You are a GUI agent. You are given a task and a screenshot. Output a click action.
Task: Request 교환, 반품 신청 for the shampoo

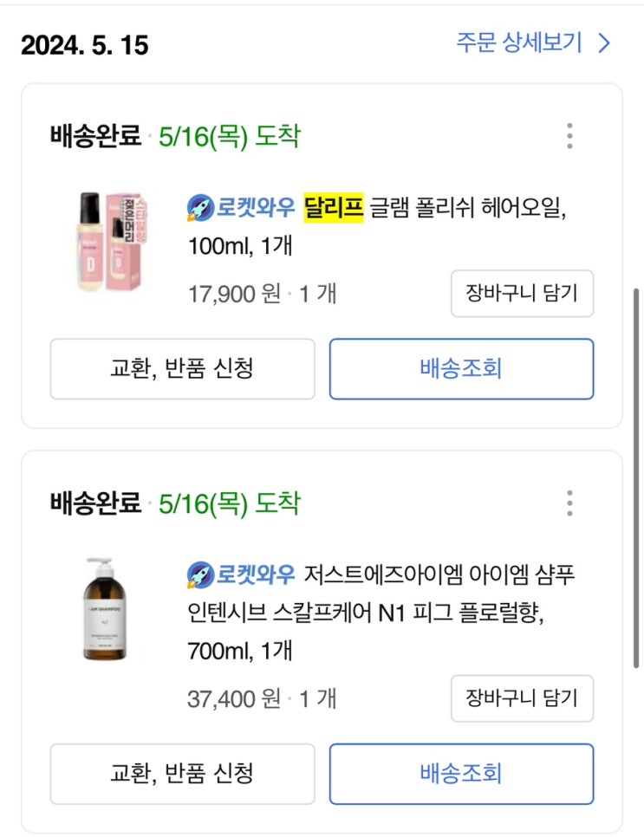[x=182, y=773]
